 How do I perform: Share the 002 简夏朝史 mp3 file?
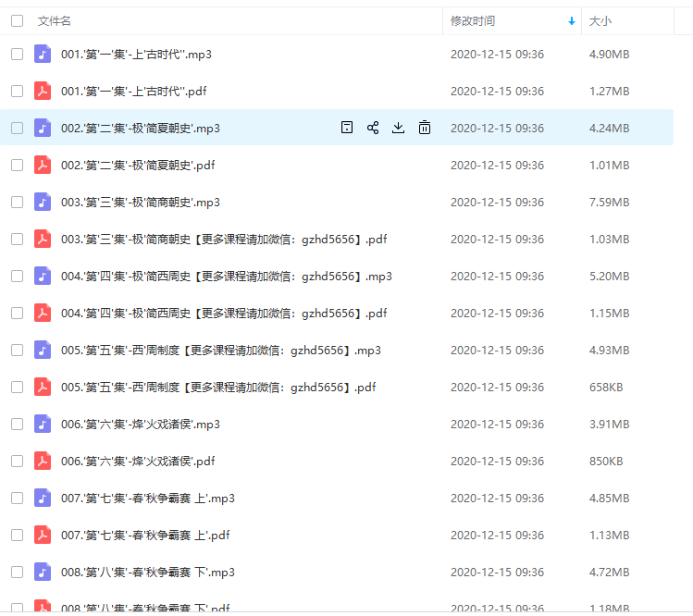[x=373, y=128]
